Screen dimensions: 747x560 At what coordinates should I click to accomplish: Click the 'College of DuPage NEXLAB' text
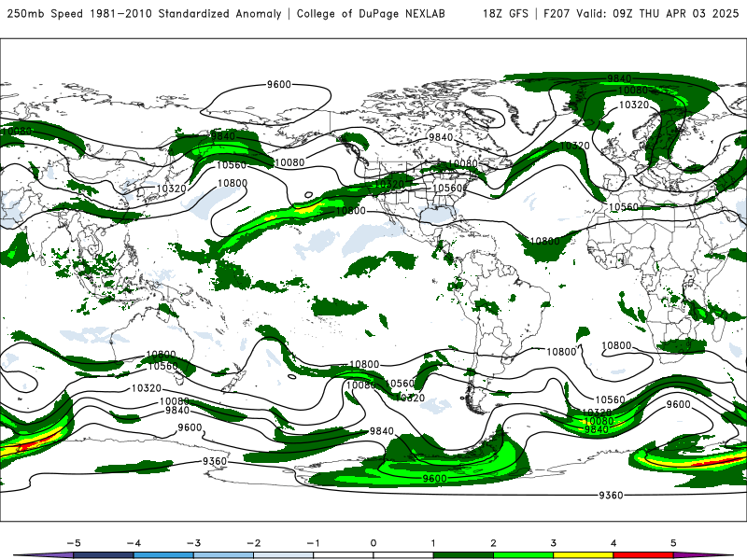coord(371,13)
